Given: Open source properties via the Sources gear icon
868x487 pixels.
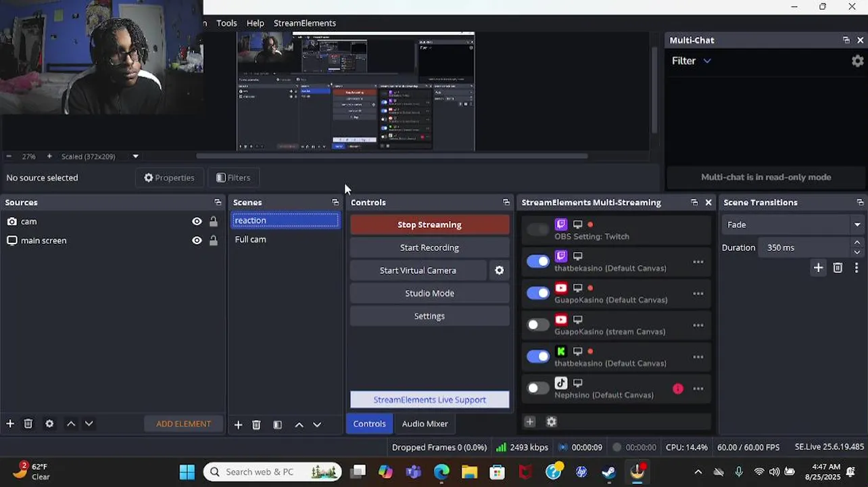Looking at the screenshot, I should tap(49, 424).
